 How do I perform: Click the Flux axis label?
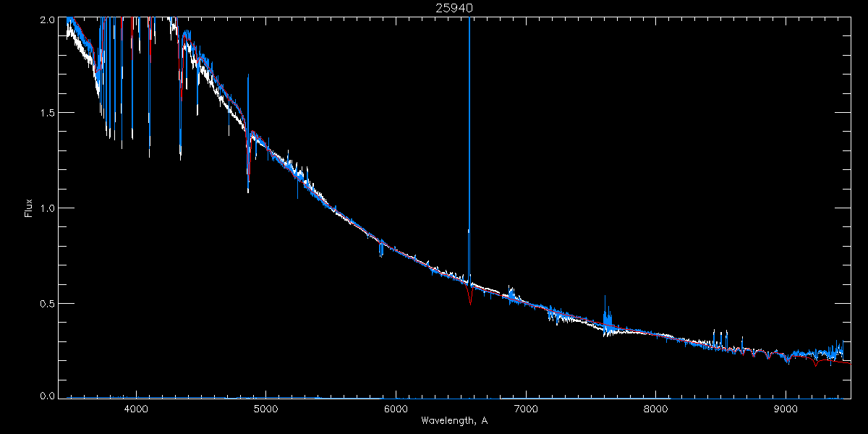(x=29, y=208)
